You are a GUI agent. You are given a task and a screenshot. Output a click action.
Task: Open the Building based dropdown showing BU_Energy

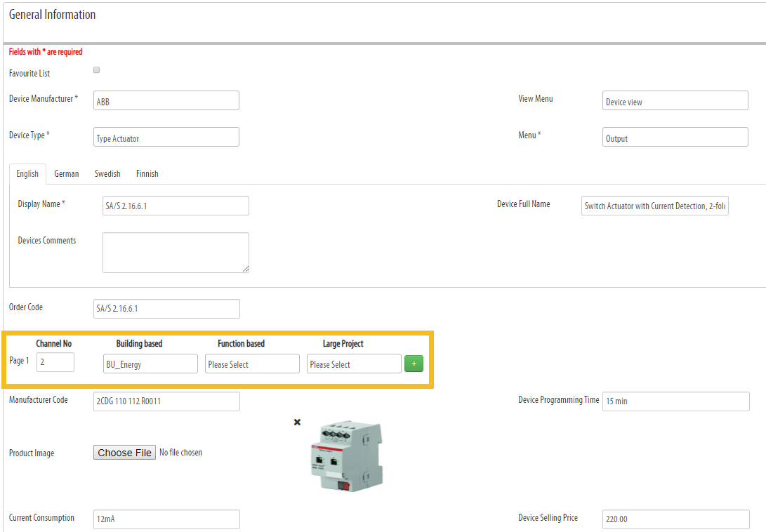150,364
